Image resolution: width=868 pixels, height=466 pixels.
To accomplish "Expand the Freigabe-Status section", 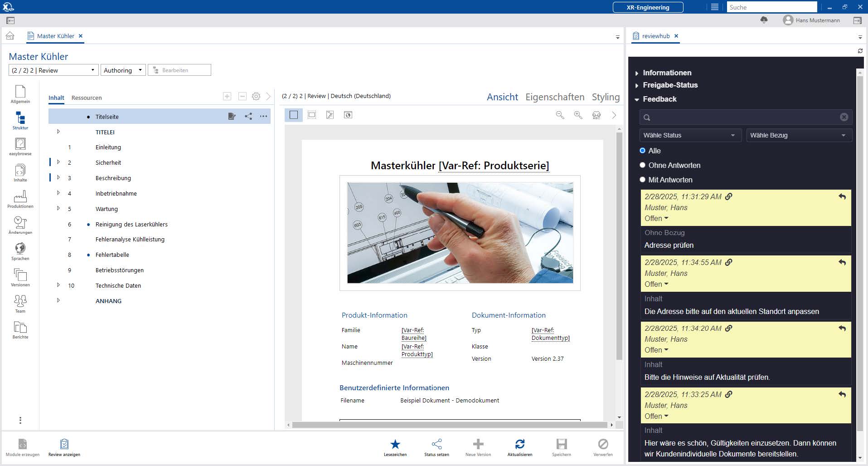I will tap(670, 85).
